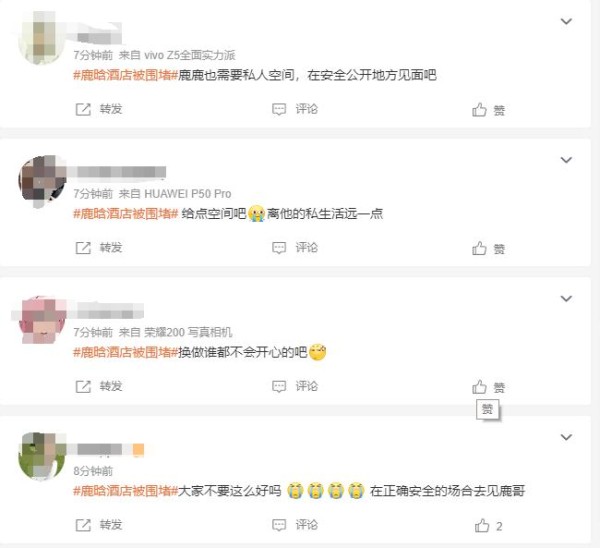Like the 荣耀200 user's post
Image resolution: width=600 pixels, height=548 pixels.
[488, 387]
